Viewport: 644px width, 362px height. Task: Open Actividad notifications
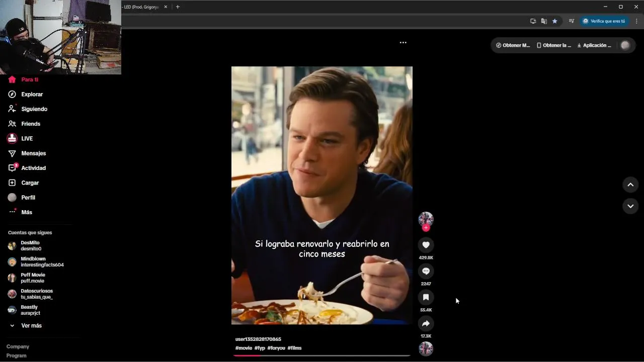[x=27, y=168]
